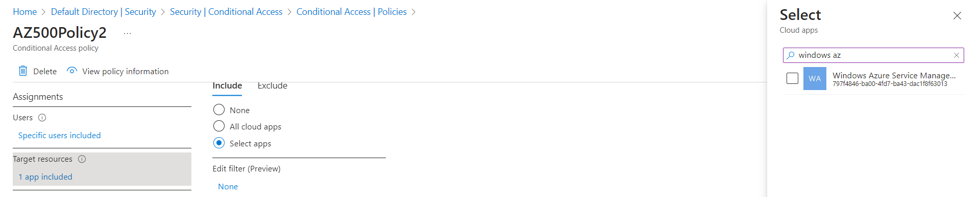Click the search magnifier icon

791,55
